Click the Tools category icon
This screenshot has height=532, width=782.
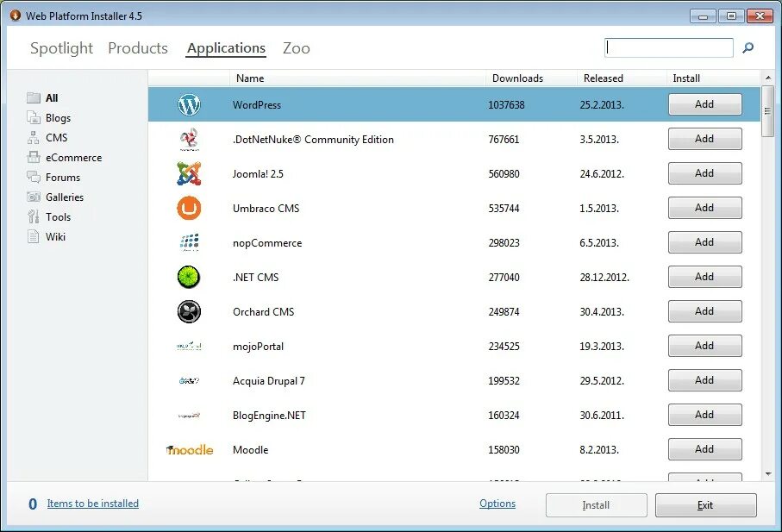click(34, 217)
